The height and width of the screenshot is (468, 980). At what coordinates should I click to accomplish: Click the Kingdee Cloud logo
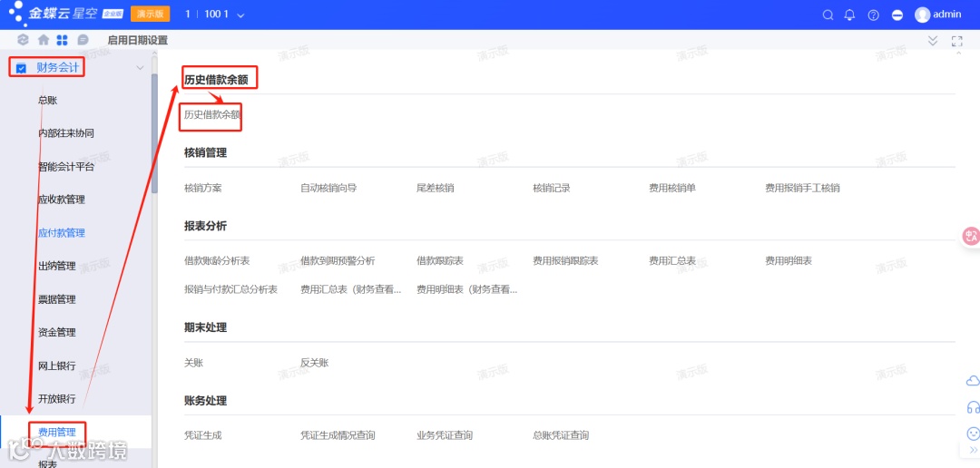pos(65,13)
